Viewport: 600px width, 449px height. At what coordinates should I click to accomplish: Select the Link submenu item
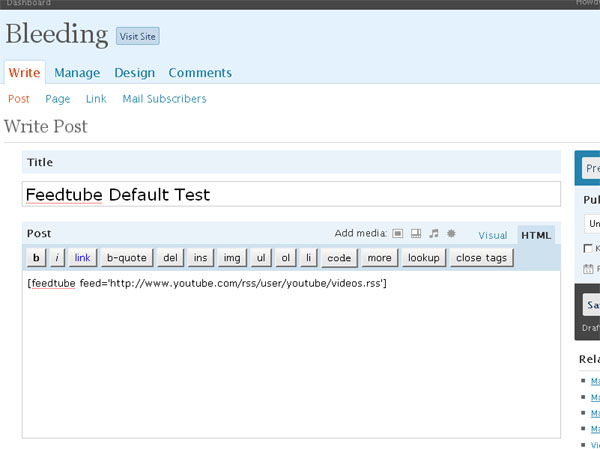pyautogui.click(x=96, y=99)
